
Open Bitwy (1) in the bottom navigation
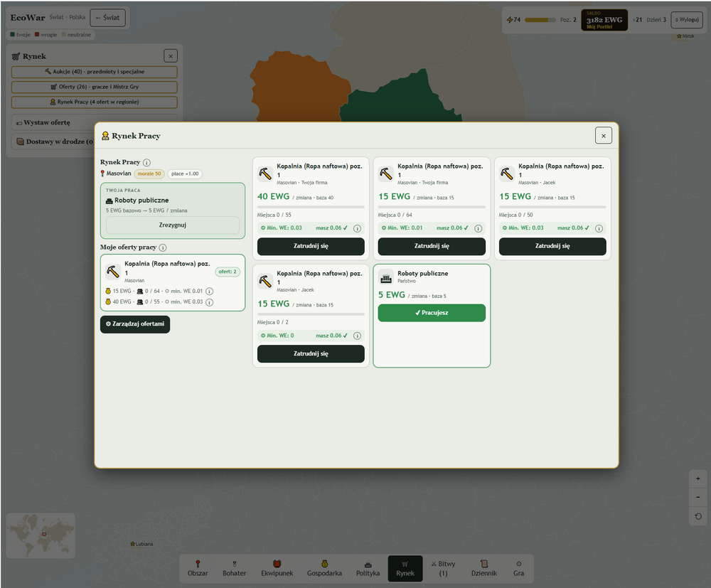tap(444, 569)
